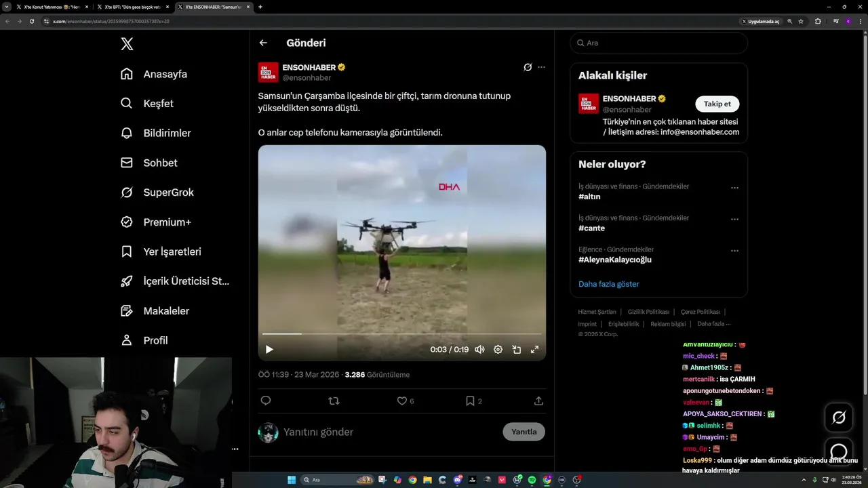The image size is (868, 488).
Task: Open Spotify from the taskbar
Action: tap(532, 480)
